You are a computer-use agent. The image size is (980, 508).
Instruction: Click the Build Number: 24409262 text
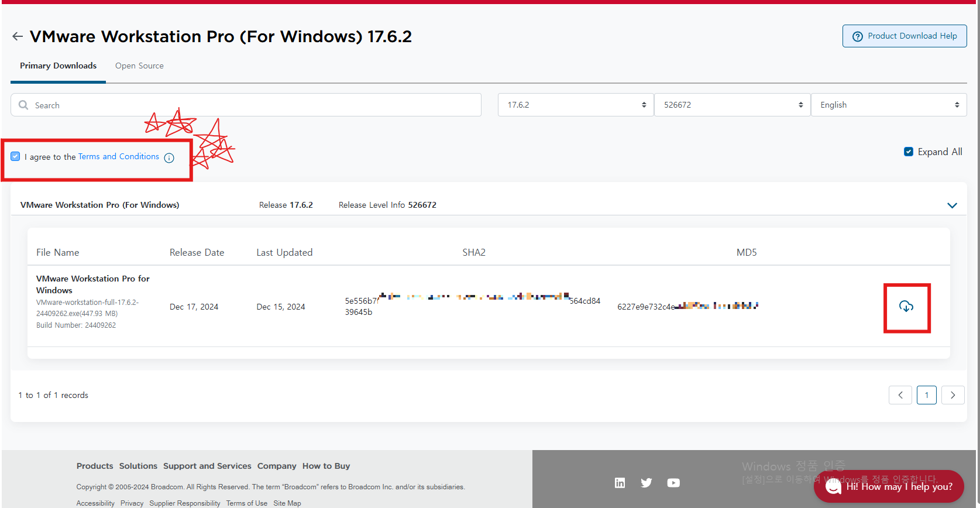click(x=76, y=325)
